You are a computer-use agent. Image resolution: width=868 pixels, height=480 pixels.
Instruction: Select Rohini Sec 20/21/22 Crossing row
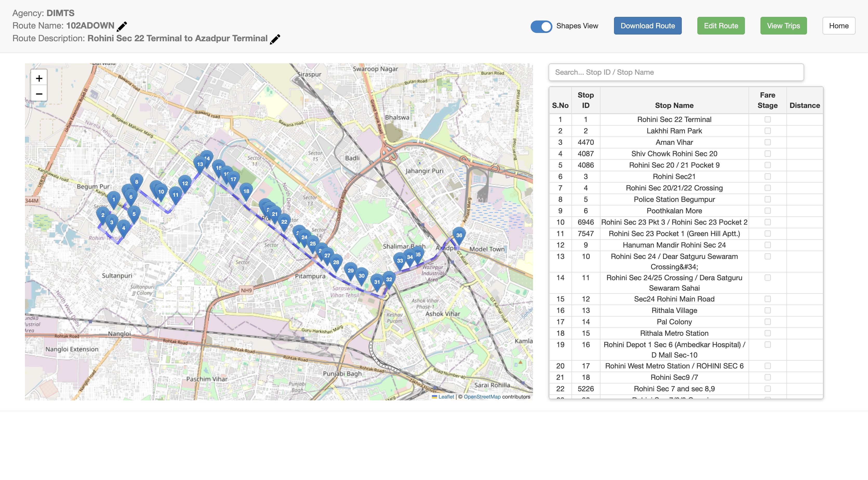pos(686,188)
